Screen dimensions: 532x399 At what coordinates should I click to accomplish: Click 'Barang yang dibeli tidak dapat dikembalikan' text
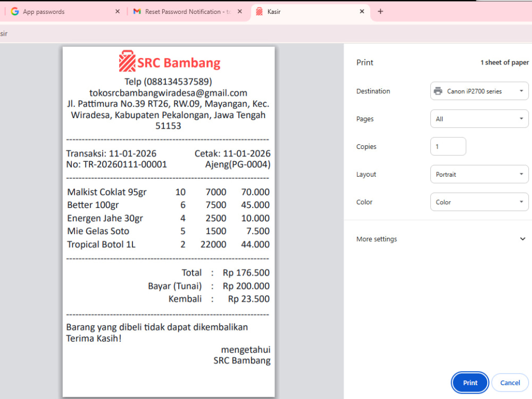(157, 327)
